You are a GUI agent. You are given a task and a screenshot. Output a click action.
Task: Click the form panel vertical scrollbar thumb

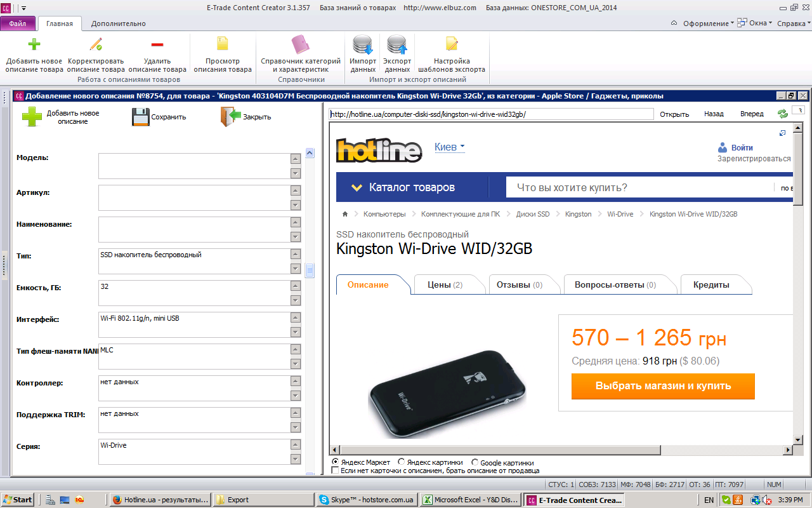[310, 271]
